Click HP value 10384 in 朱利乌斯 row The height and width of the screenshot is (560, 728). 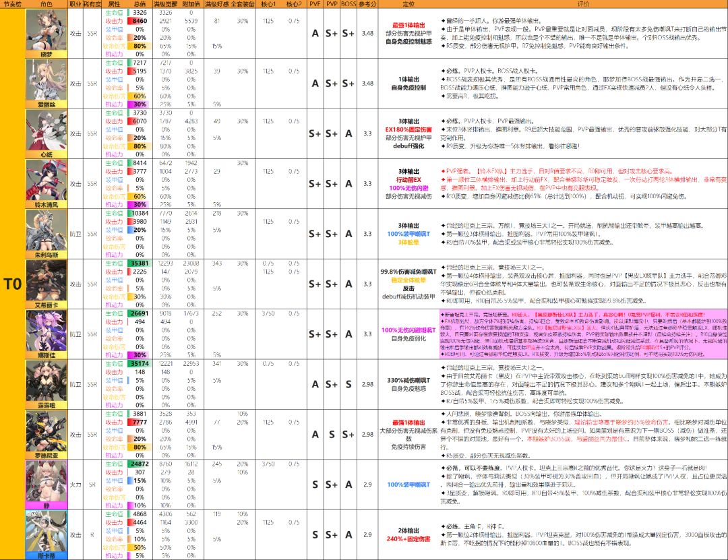point(140,213)
